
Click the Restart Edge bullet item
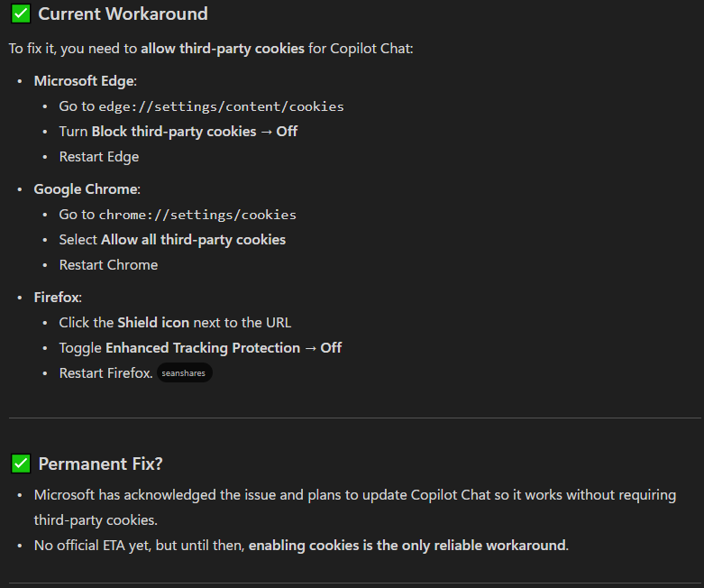[99, 157]
